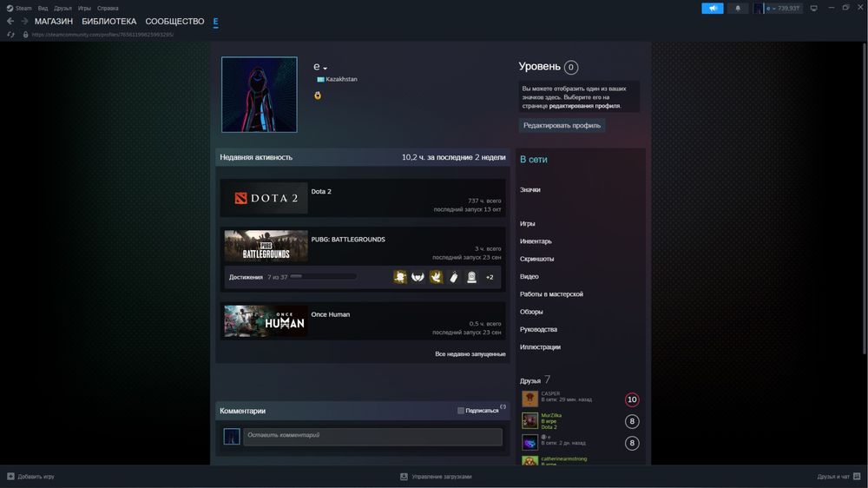Open the announcements megaphone button
Image resolution: width=868 pixels, height=488 pixels.
pos(713,9)
